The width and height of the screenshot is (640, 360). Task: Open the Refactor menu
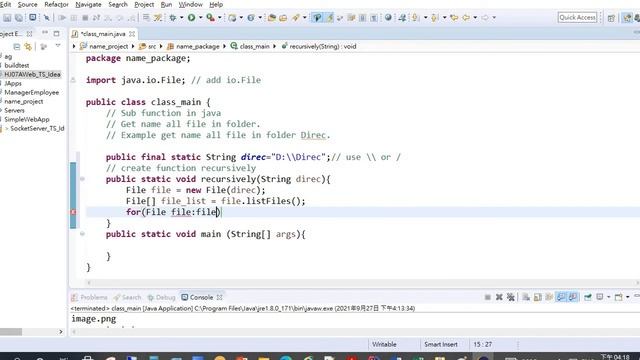coord(56,4)
